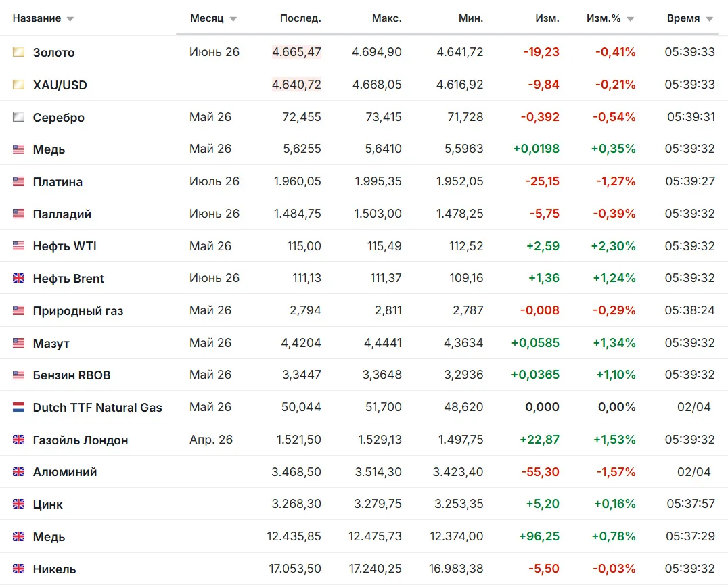Click the UK flag icon next to Цинк
The width and height of the screenshot is (728, 587).
pyautogui.click(x=18, y=504)
